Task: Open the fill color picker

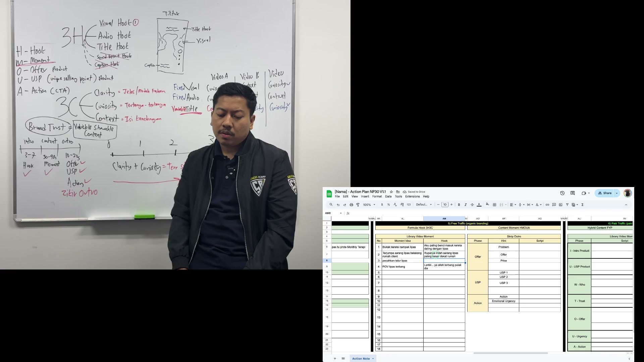Action: coord(487,204)
